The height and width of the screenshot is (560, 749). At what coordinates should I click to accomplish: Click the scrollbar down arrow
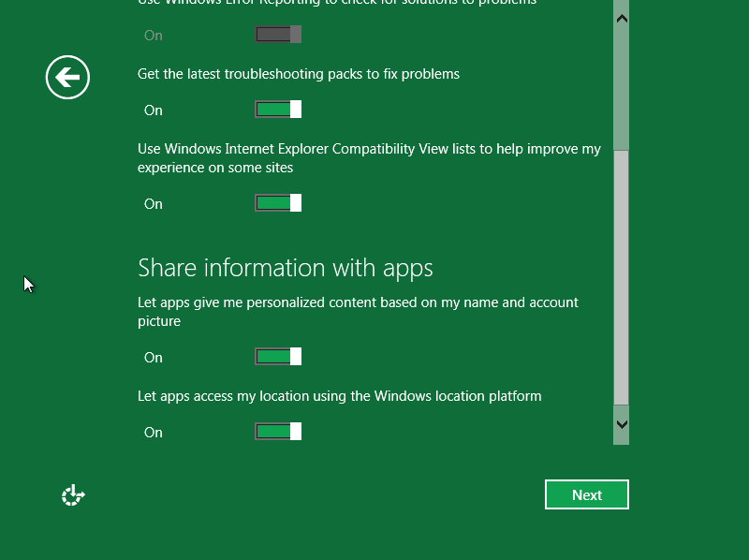621,424
